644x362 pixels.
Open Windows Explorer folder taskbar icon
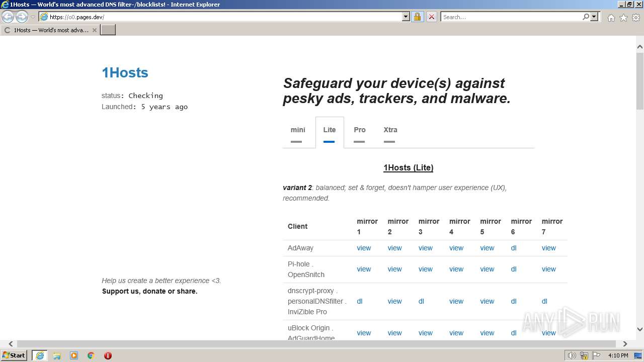coord(57,355)
